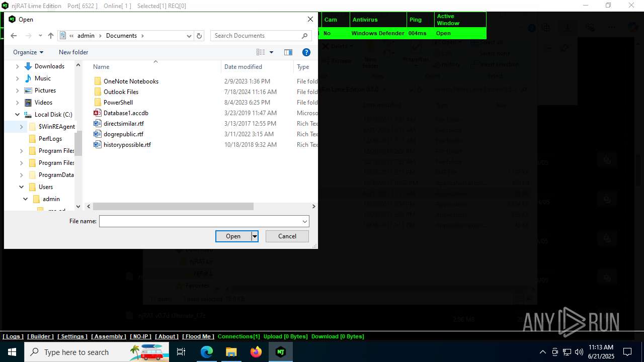
Task: Open the Organize menu
Action: coord(28,52)
